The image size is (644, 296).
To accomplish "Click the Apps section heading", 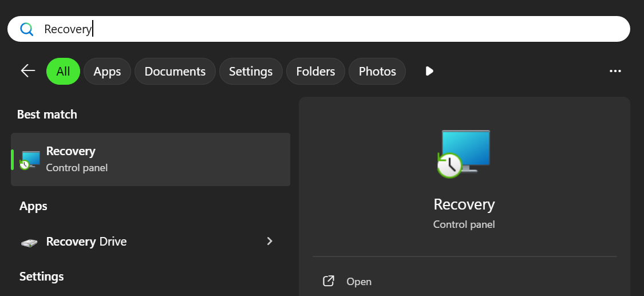I will tap(33, 206).
